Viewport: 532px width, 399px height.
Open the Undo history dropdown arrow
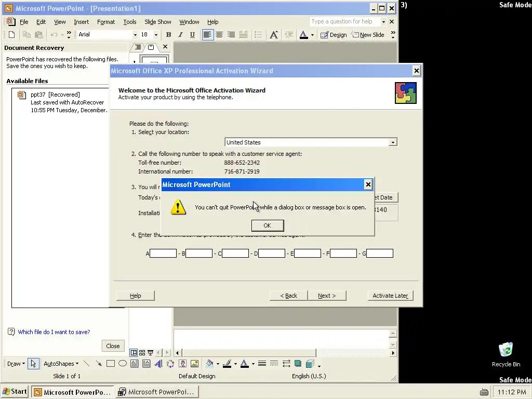pyautogui.click(x=62, y=35)
